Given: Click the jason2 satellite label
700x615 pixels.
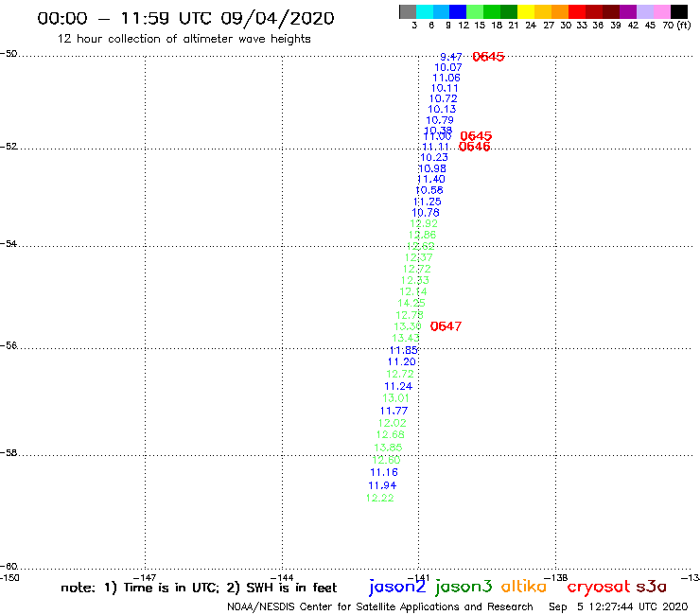Looking at the screenshot, I should [x=397, y=587].
